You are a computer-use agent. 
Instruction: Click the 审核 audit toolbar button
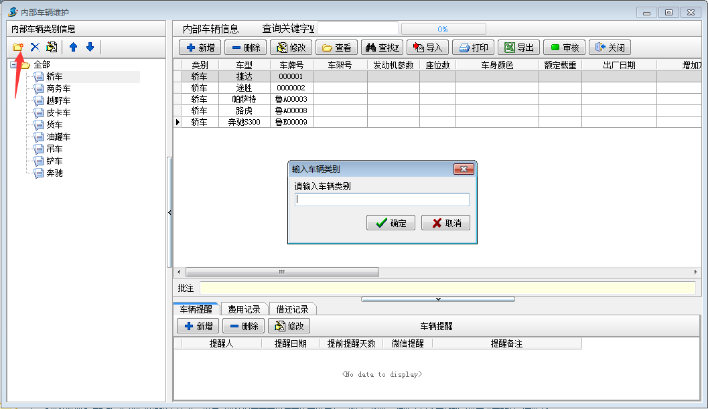(565, 47)
